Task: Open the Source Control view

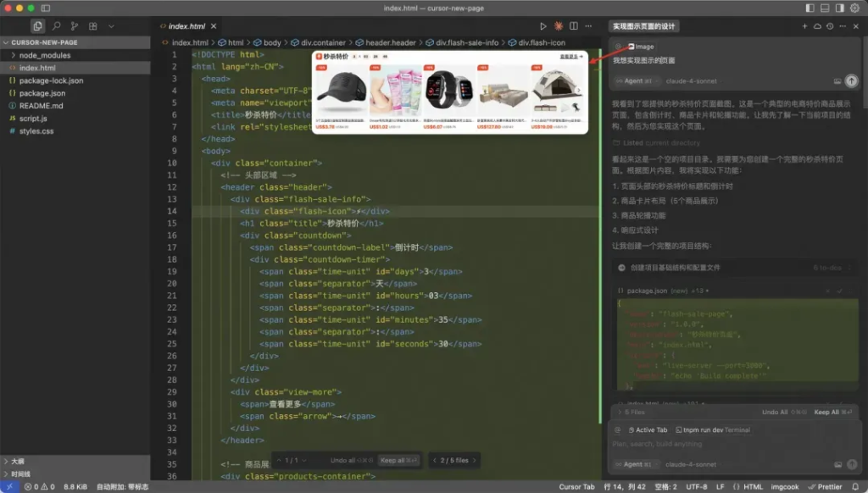Action: coord(75,26)
